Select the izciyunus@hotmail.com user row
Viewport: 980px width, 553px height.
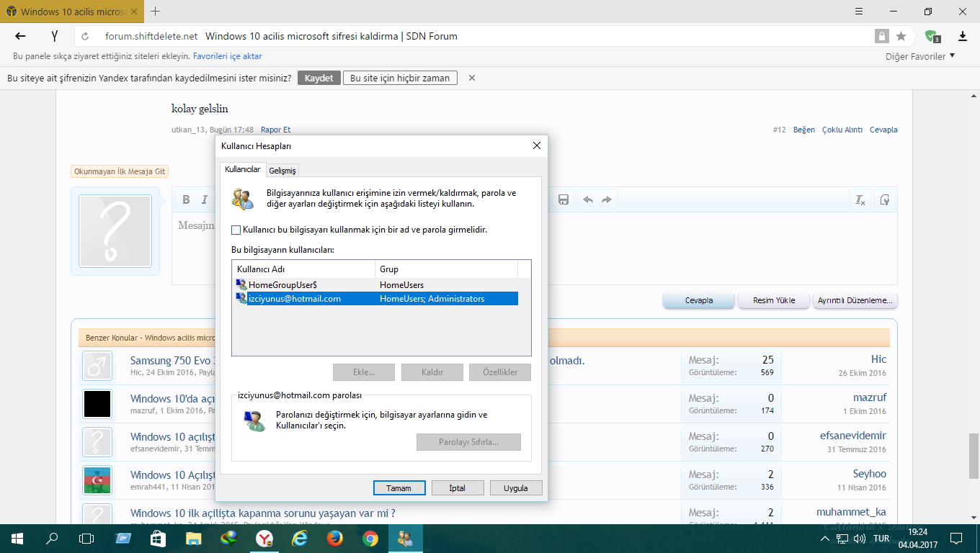click(x=376, y=298)
